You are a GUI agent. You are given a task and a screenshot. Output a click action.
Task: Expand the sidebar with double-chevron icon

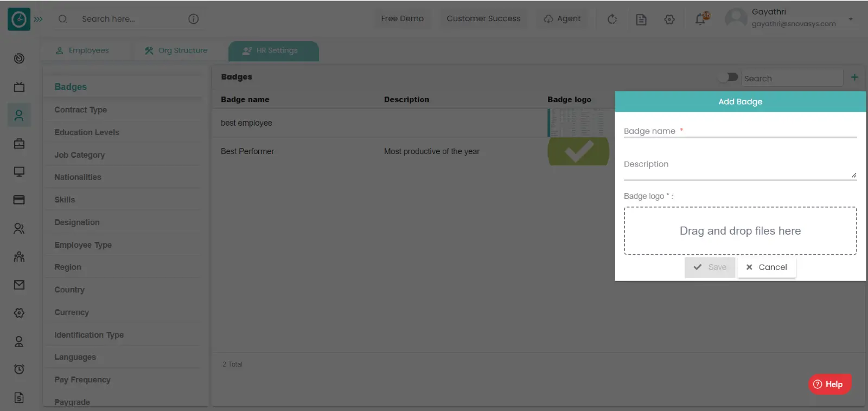(38, 19)
